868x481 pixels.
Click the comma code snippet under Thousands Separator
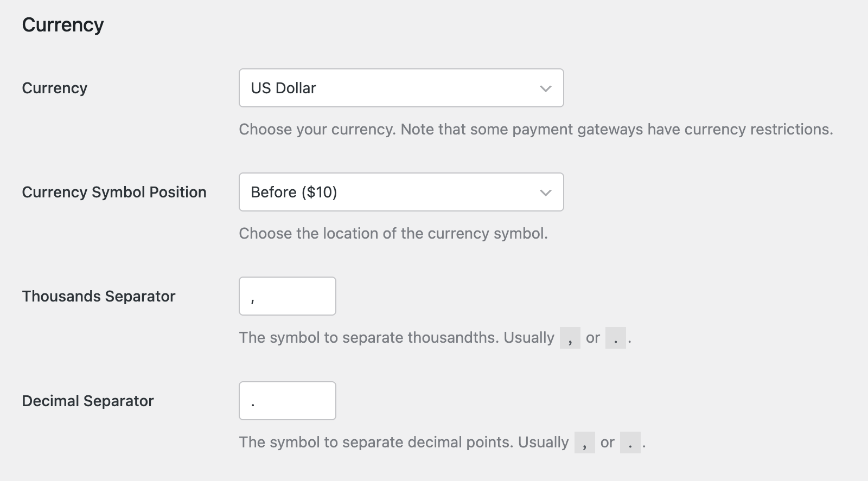tap(570, 337)
